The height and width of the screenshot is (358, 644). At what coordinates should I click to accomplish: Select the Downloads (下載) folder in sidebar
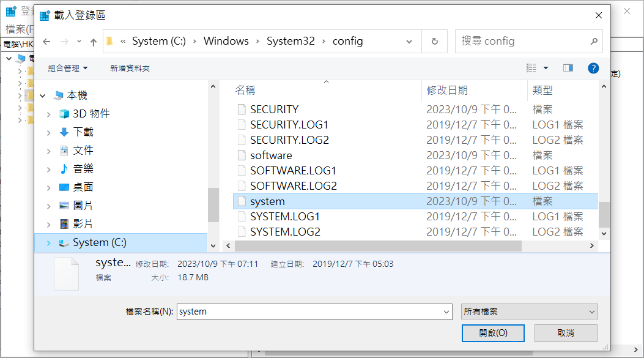coord(83,132)
